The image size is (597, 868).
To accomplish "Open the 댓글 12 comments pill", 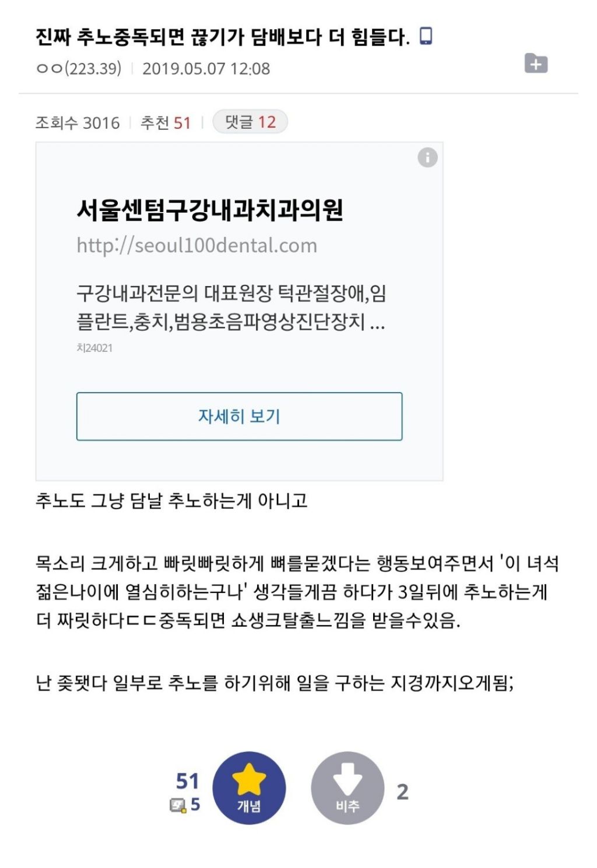I will coord(250,122).
